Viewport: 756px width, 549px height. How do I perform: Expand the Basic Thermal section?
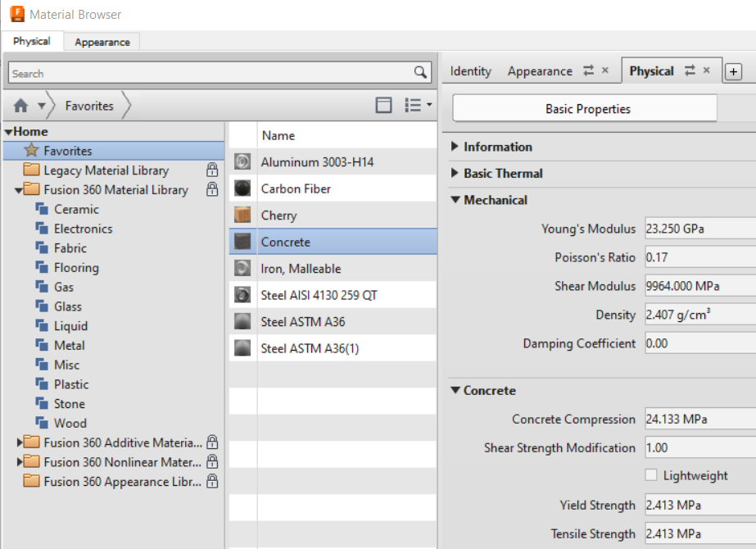pos(455,173)
